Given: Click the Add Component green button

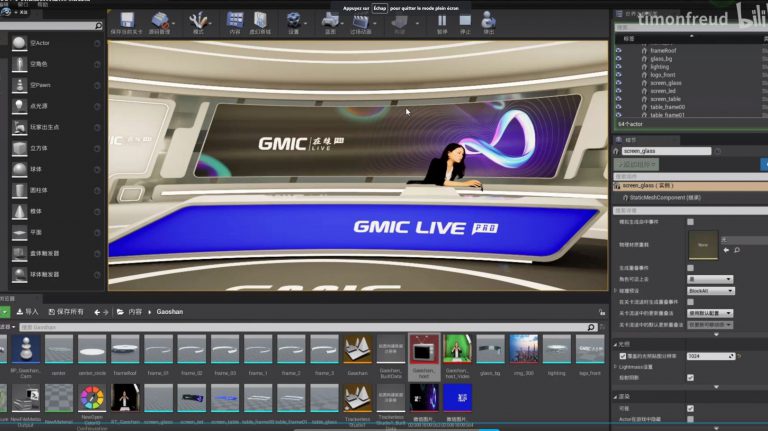Looking at the screenshot, I should coord(636,165).
